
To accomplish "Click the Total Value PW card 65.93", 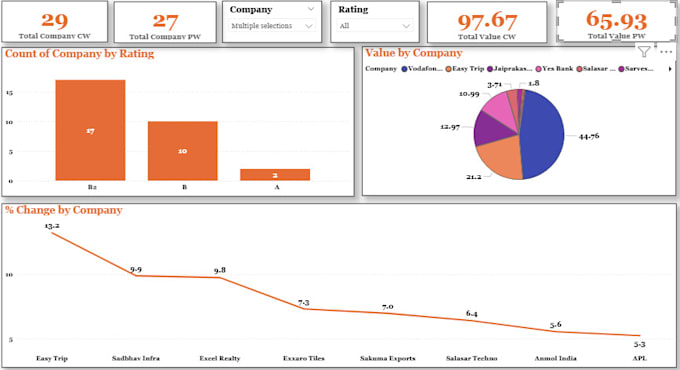I will pyautogui.click(x=616, y=22).
